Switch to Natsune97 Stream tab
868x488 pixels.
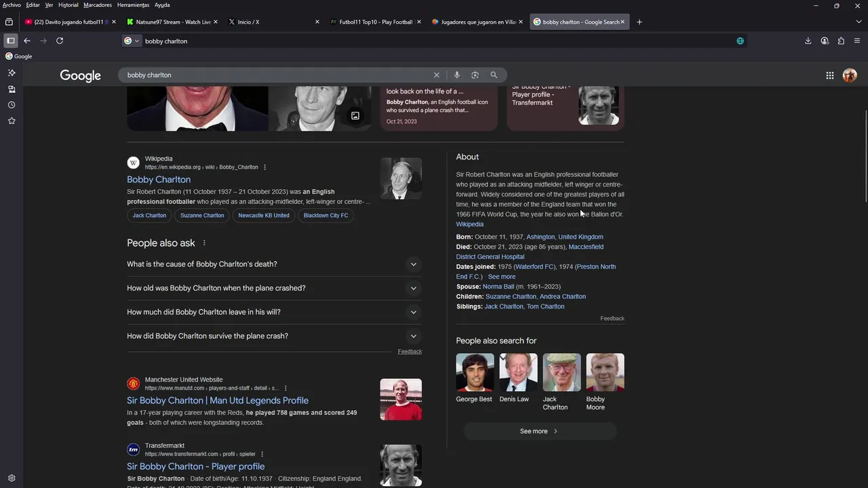point(173,22)
